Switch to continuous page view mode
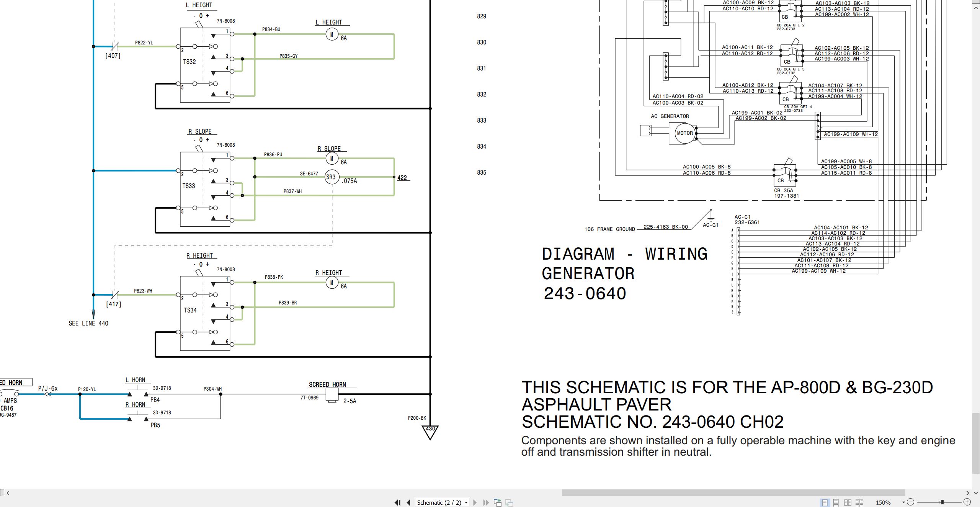Screen dimensions: 980x507 pyautogui.click(x=836, y=502)
